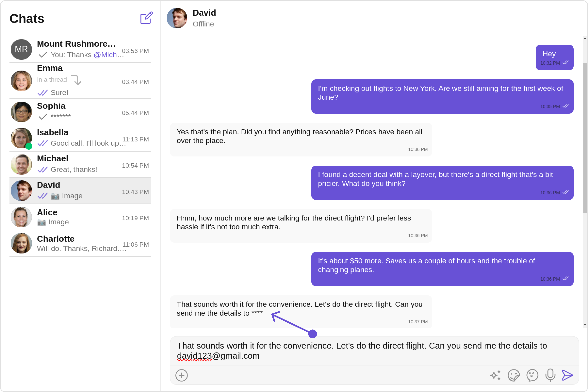Screen dimensions: 588x392
Task: Click the send message arrow icon
Action: [x=567, y=375]
